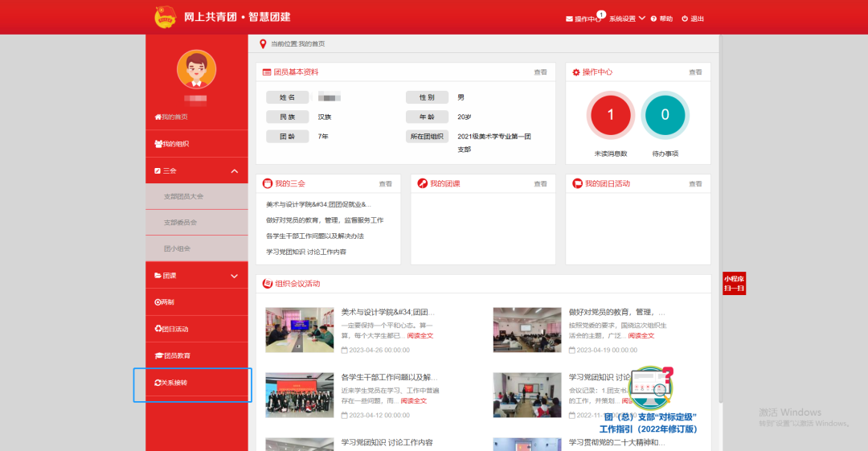Image resolution: width=868 pixels, height=451 pixels.
Task: Click the teal pending items circle
Action: [x=665, y=115]
